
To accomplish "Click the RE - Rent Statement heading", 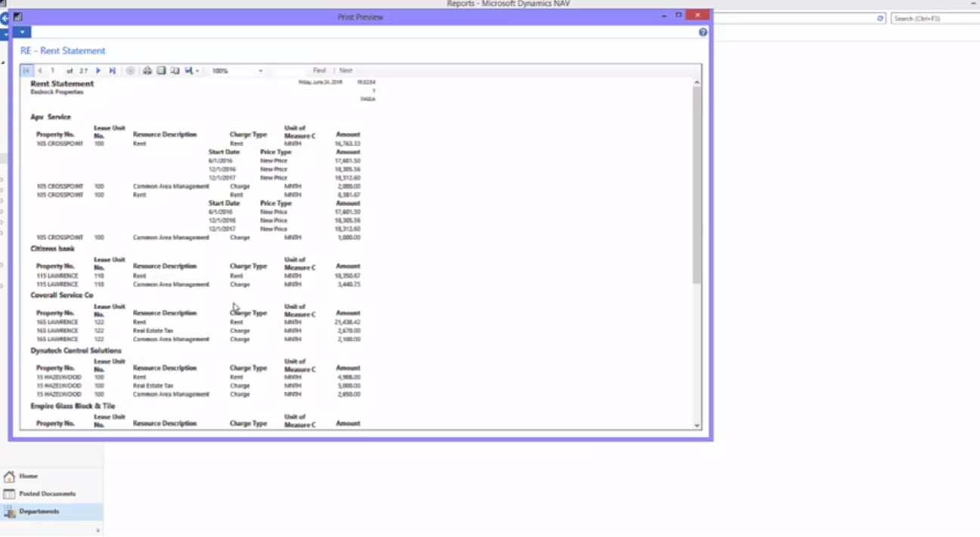I will click(x=63, y=51).
